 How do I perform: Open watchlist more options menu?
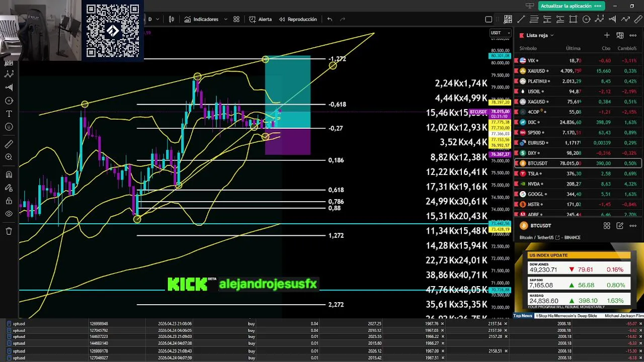[633, 35]
